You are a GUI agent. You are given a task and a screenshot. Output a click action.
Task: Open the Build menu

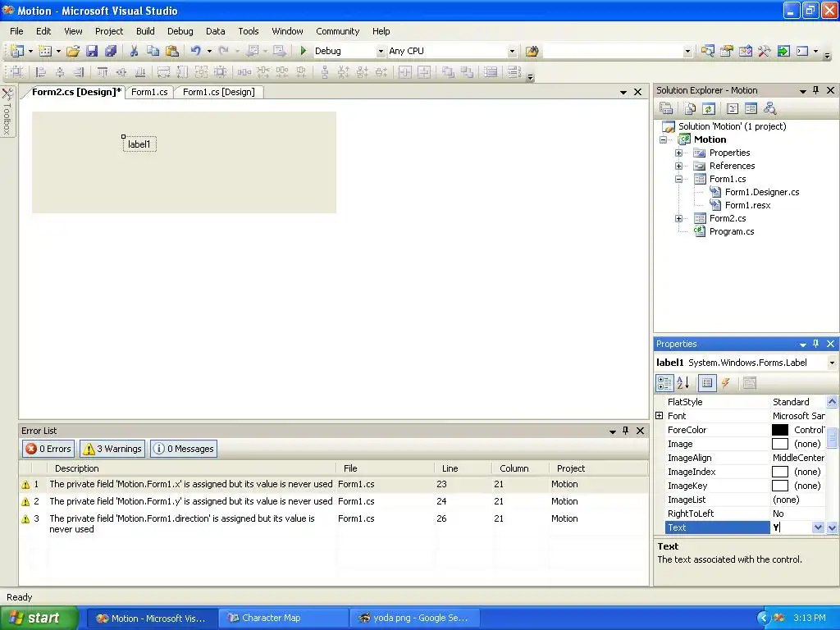145,31
